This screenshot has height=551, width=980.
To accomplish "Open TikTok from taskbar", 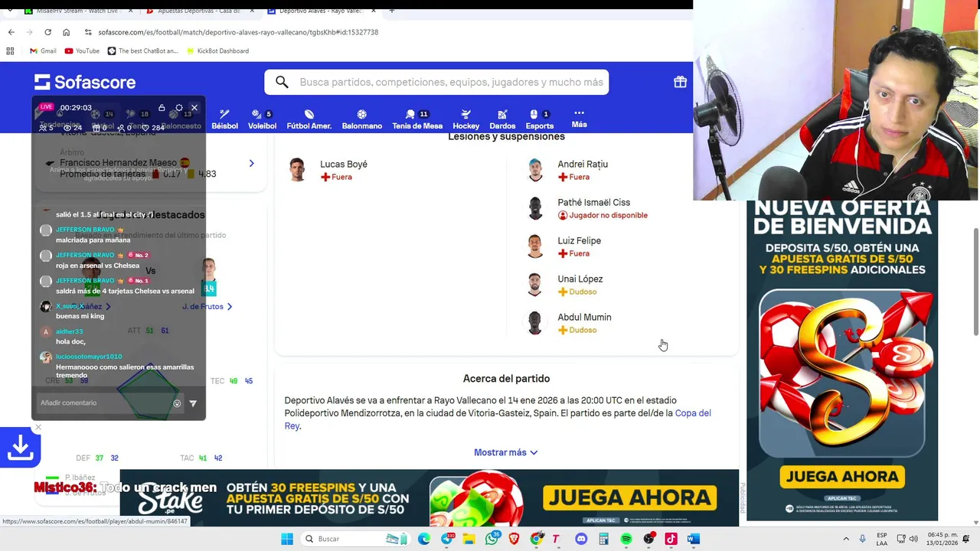I will 671,539.
